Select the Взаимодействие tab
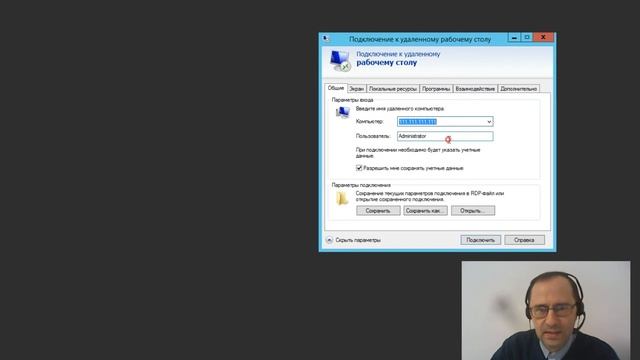Screen dimensions: 640x360 point(475,89)
